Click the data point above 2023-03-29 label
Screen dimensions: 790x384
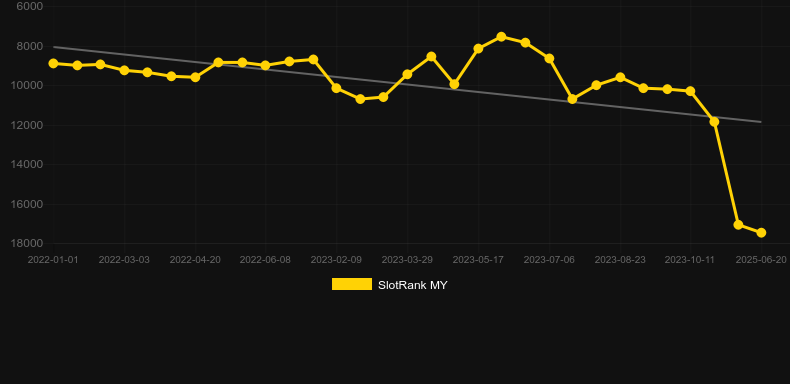pos(408,74)
